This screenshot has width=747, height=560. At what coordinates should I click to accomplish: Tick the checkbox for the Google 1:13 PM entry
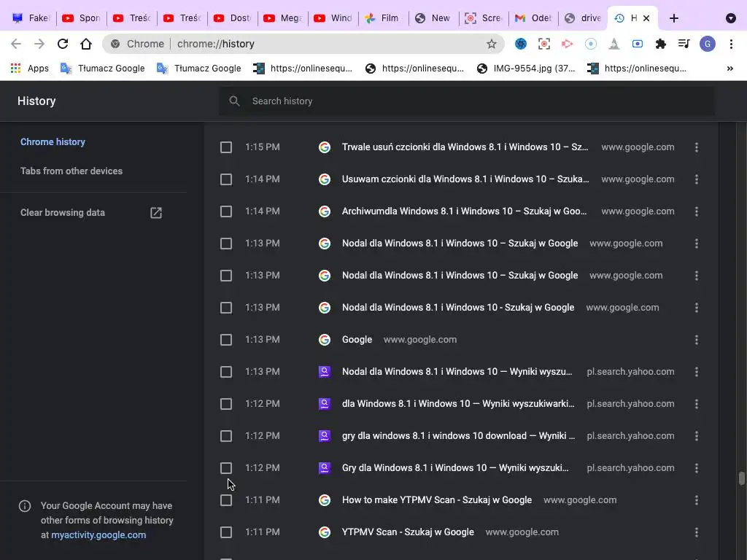coord(226,340)
